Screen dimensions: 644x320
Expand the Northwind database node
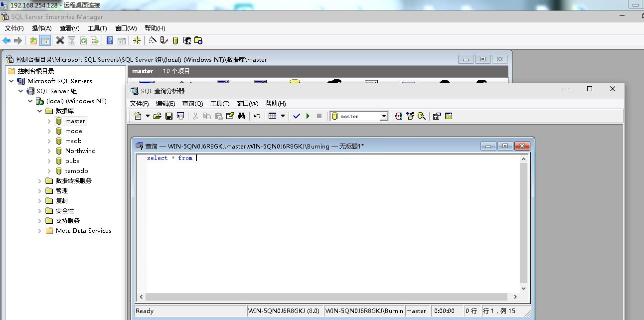(49, 151)
